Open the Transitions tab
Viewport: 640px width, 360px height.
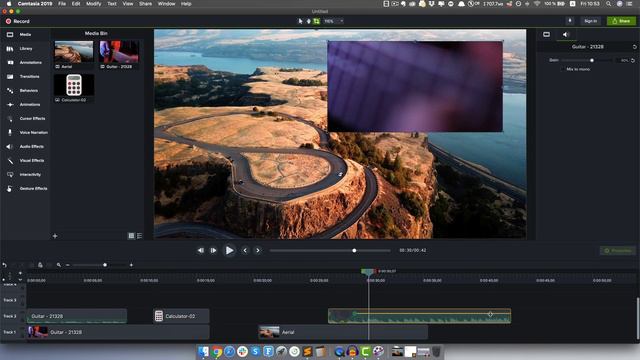[x=24, y=76]
